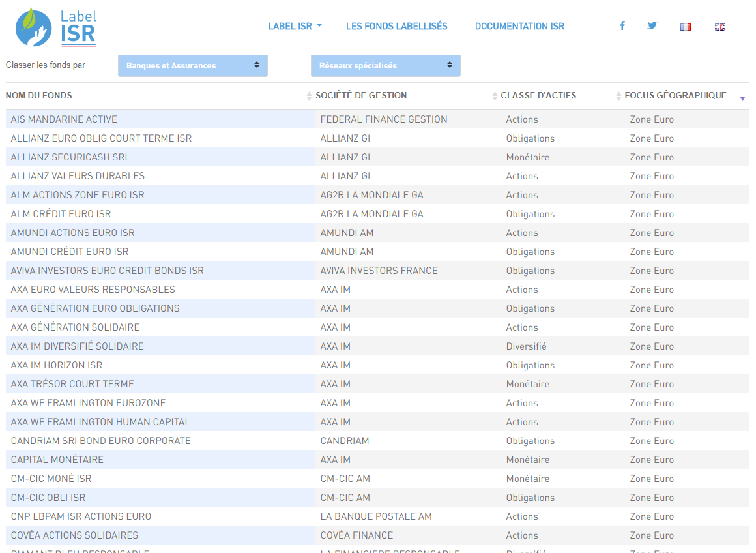Switch language with the French flag

685,27
